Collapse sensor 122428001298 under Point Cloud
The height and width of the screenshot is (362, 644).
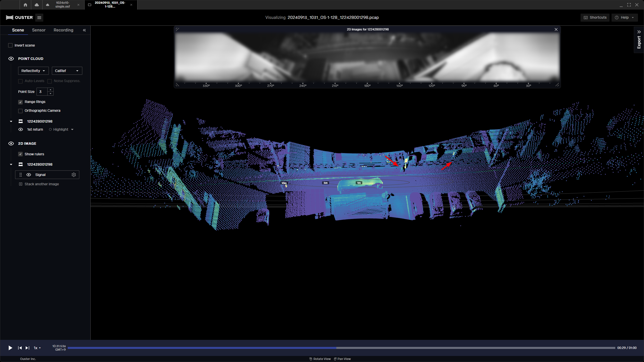pyautogui.click(x=11, y=121)
